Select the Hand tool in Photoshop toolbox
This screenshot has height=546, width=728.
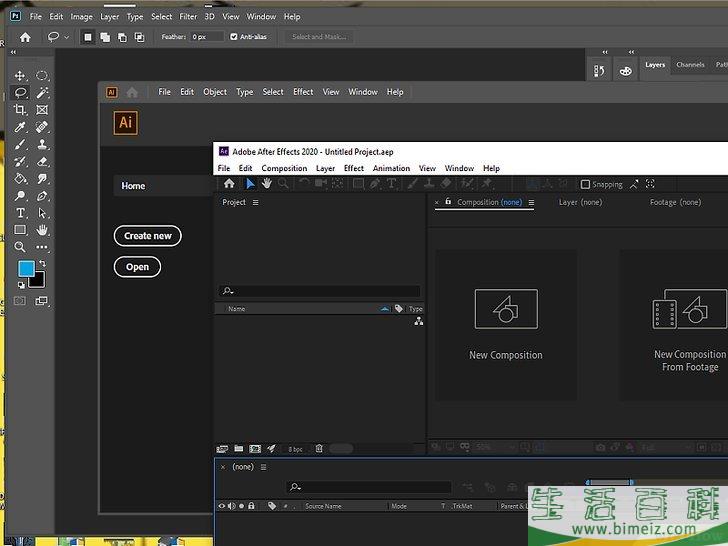pyautogui.click(x=42, y=230)
